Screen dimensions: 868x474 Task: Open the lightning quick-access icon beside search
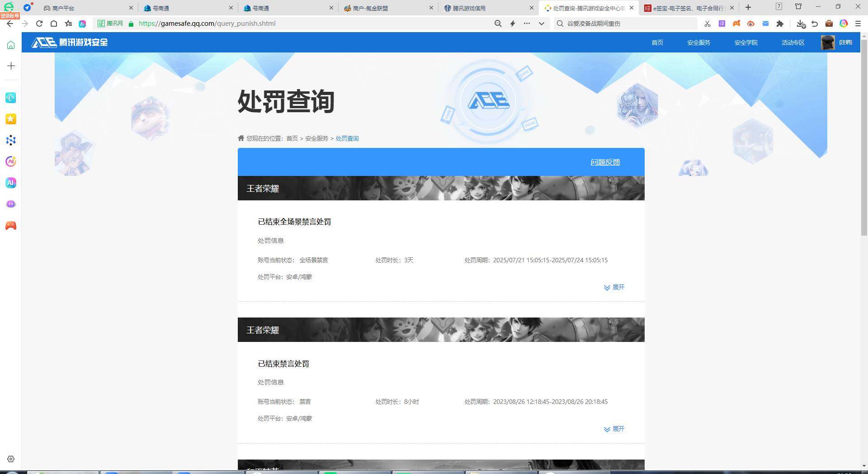coord(512,24)
